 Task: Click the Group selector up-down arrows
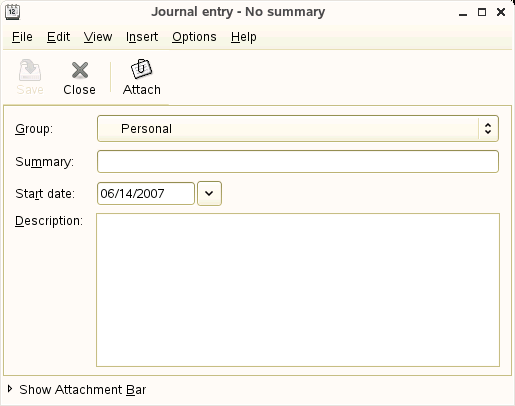(488, 129)
